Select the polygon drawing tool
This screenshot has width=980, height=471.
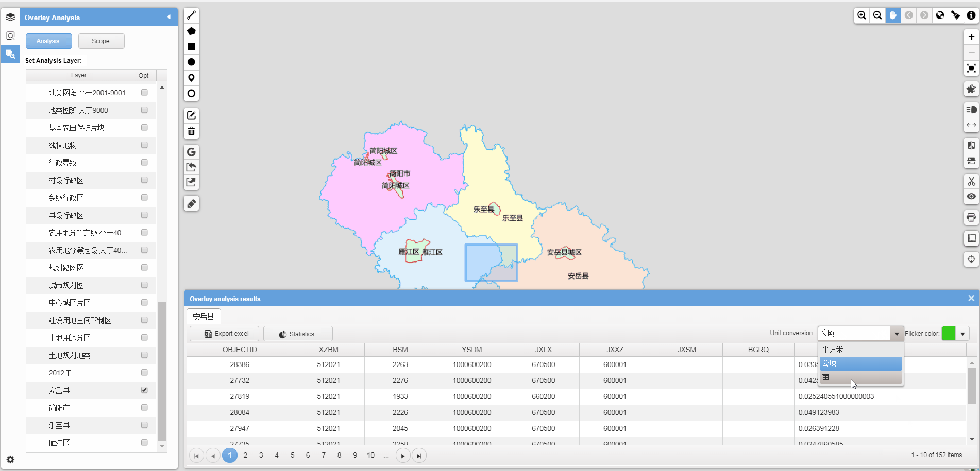(x=191, y=31)
